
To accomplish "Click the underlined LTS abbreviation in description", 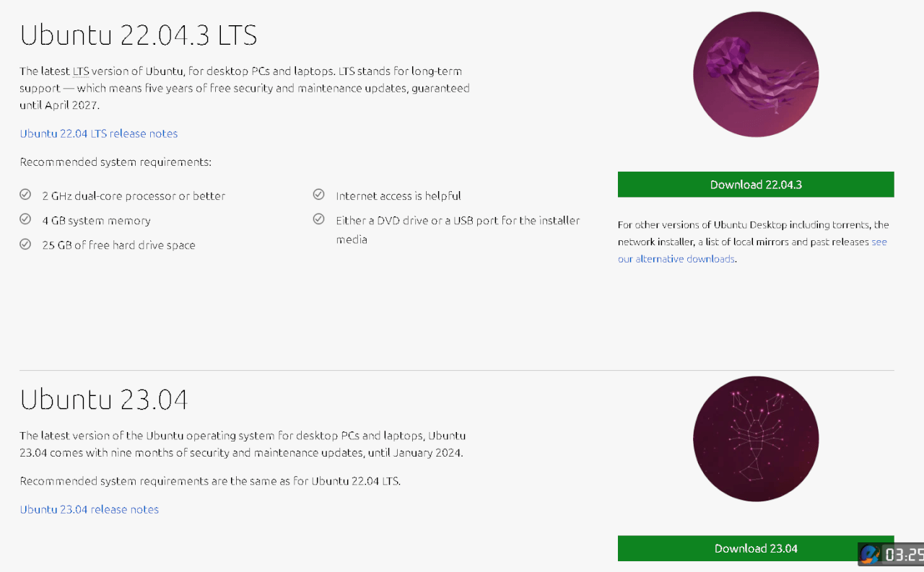I will coord(81,71).
